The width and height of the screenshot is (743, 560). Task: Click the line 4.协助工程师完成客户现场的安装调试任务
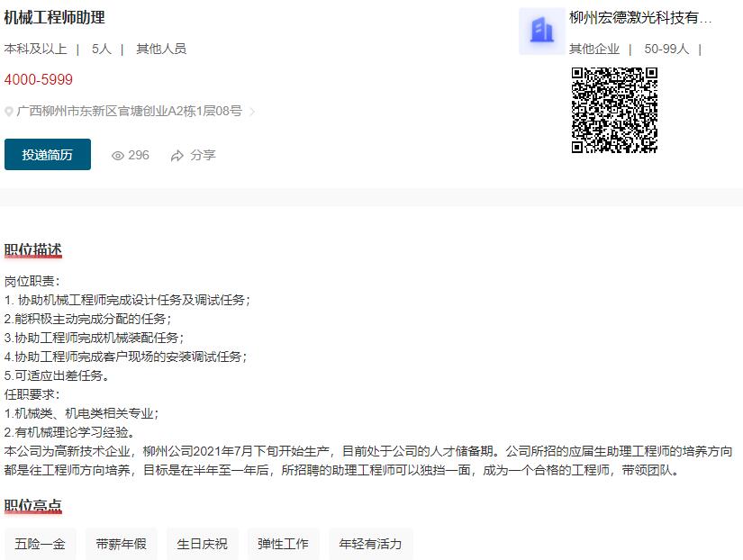tap(125, 357)
